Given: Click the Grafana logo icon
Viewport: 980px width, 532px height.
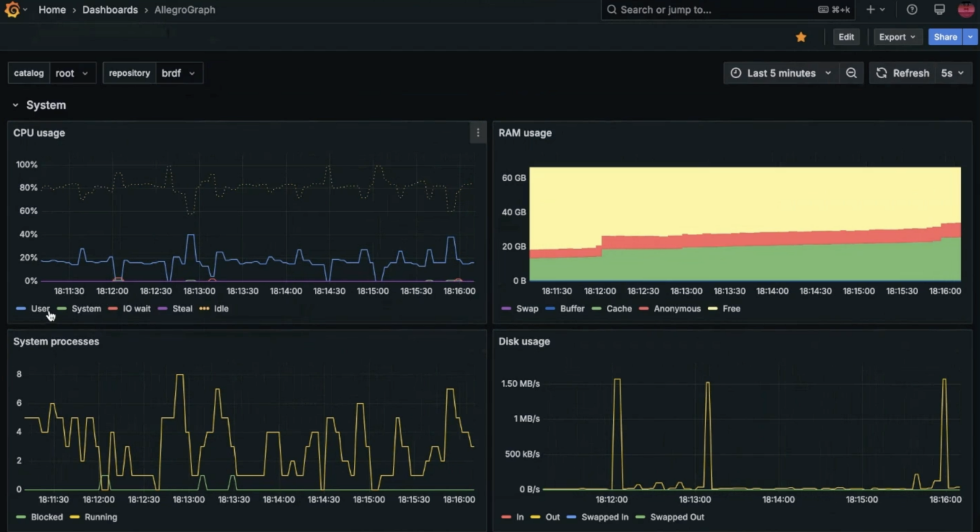Looking at the screenshot, I should coord(12,10).
